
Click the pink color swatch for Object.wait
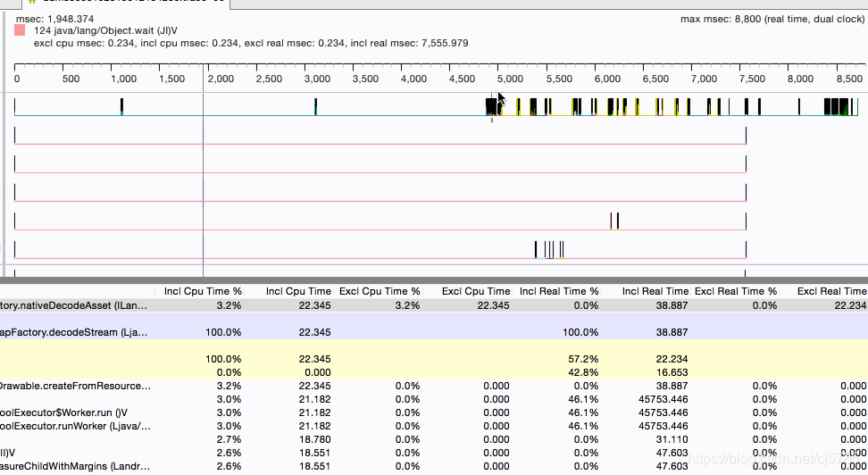(20, 30)
